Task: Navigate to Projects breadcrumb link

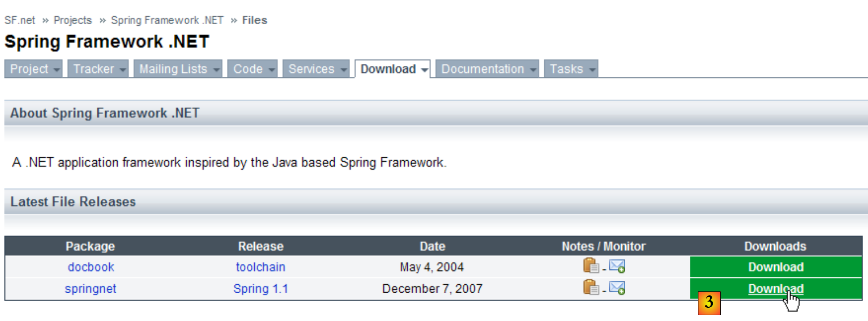Action: pos(73,20)
